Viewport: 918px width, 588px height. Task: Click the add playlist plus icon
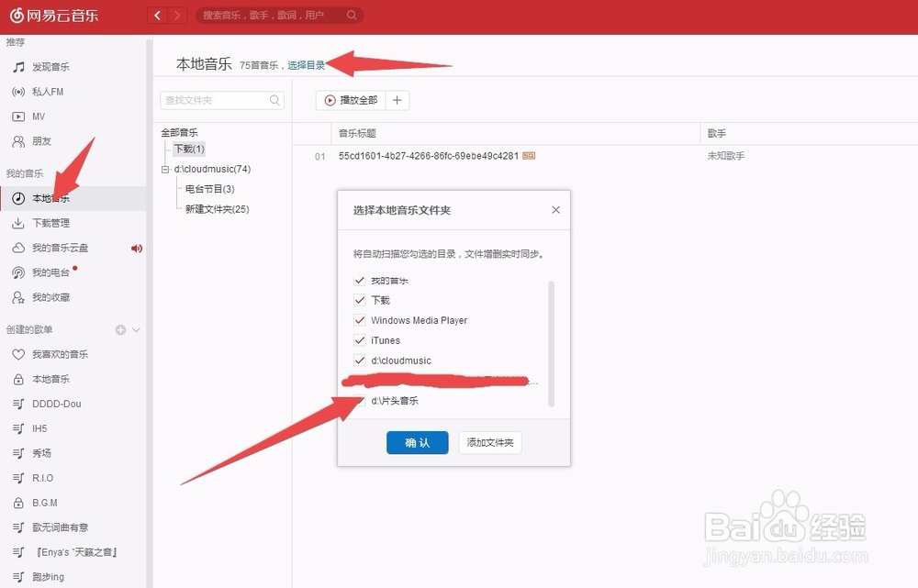pyautogui.click(x=119, y=329)
